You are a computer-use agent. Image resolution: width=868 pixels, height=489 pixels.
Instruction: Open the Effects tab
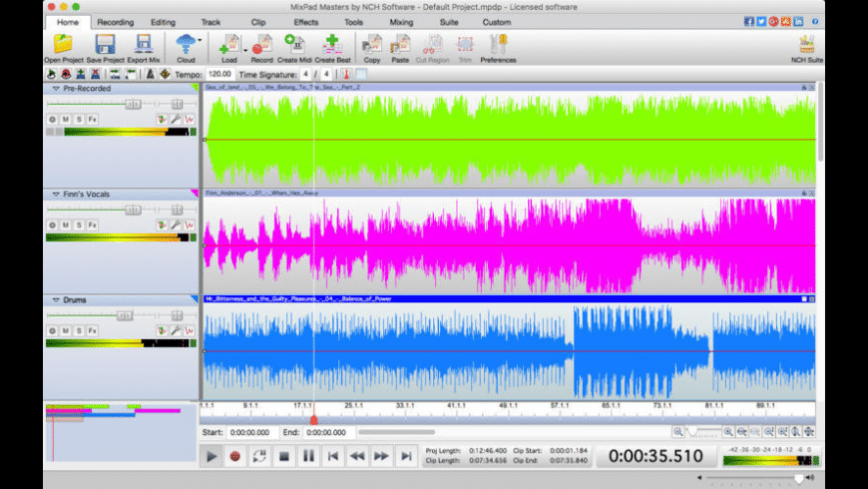tap(305, 22)
